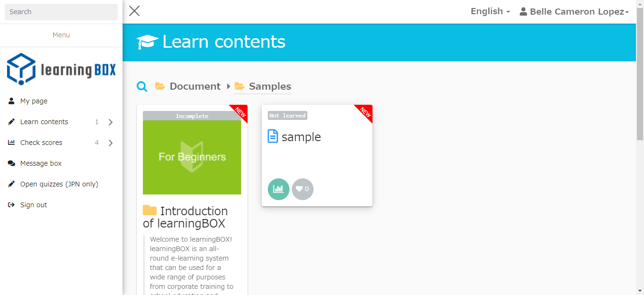644x295 pixels.
Task: Go to My page
Action: pos(34,101)
